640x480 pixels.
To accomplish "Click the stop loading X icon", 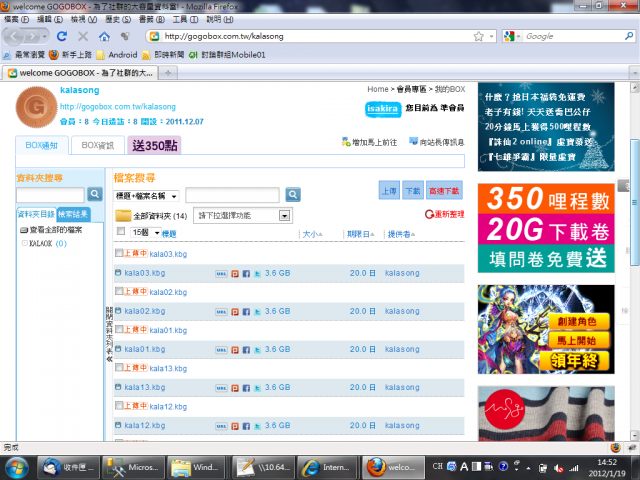I will coord(83,36).
